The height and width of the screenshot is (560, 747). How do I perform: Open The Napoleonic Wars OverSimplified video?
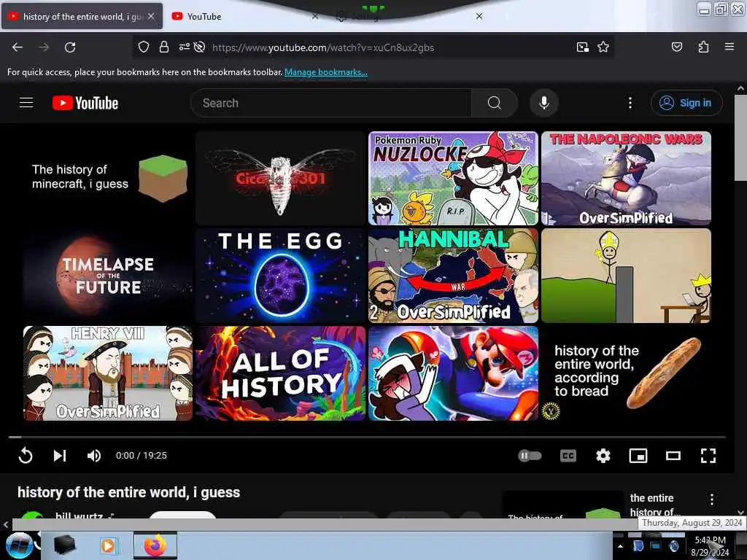point(626,178)
